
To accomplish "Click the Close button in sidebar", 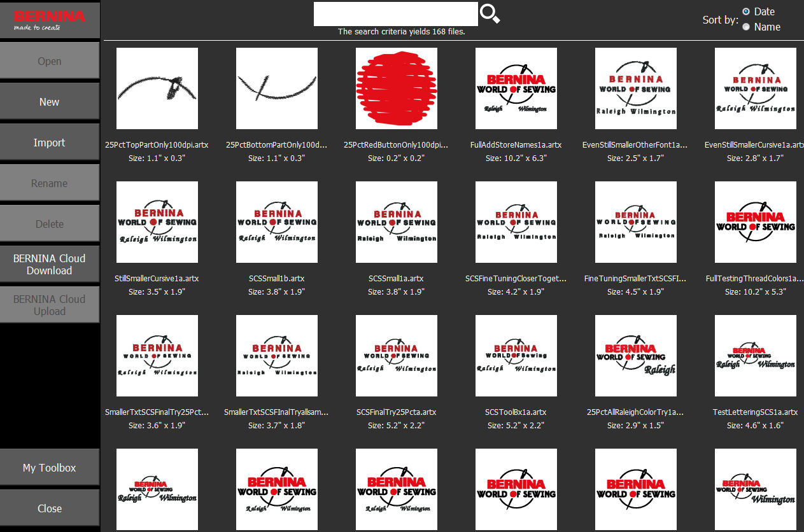I will (x=50, y=508).
